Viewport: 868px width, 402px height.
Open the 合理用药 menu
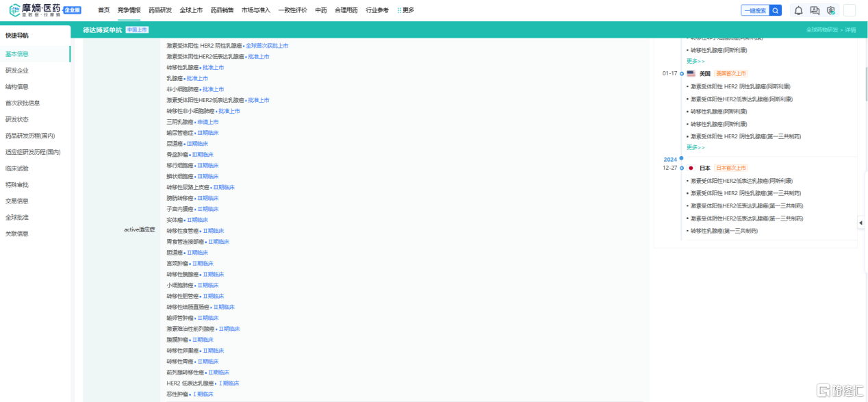click(x=346, y=10)
